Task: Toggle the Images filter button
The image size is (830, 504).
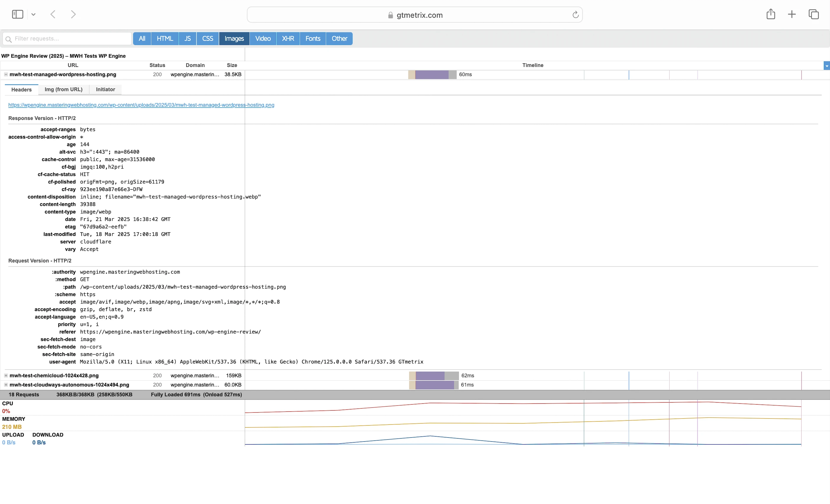Action: [234, 39]
